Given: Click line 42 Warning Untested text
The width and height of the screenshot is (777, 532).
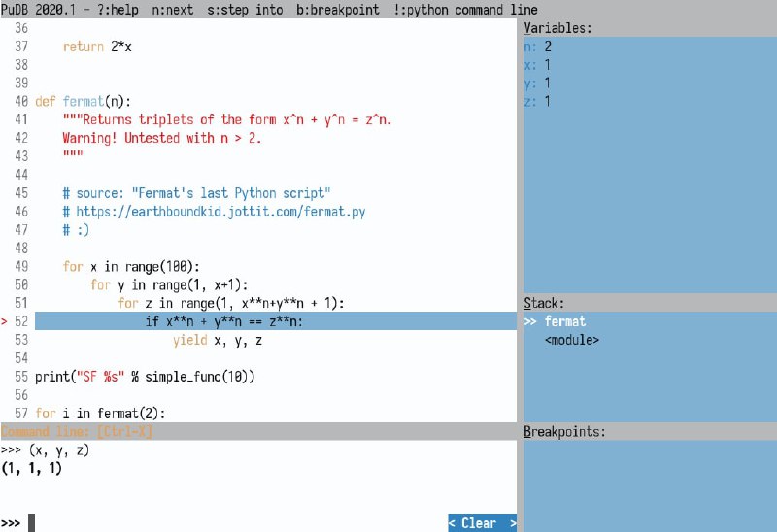Looking at the screenshot, I should 161,138.
